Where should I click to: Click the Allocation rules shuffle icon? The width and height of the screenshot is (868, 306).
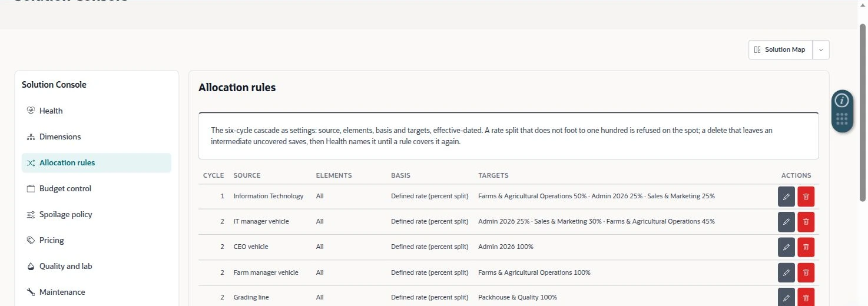tap(31, 162)
